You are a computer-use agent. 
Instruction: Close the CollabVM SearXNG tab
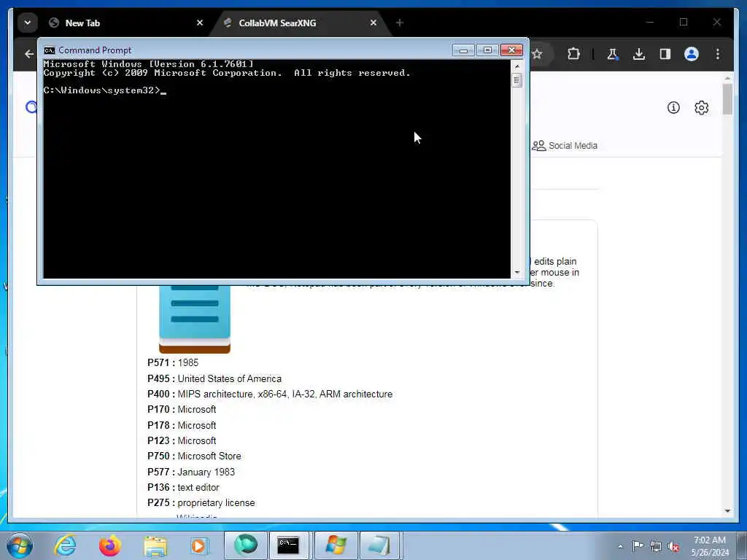coord(373,23)
